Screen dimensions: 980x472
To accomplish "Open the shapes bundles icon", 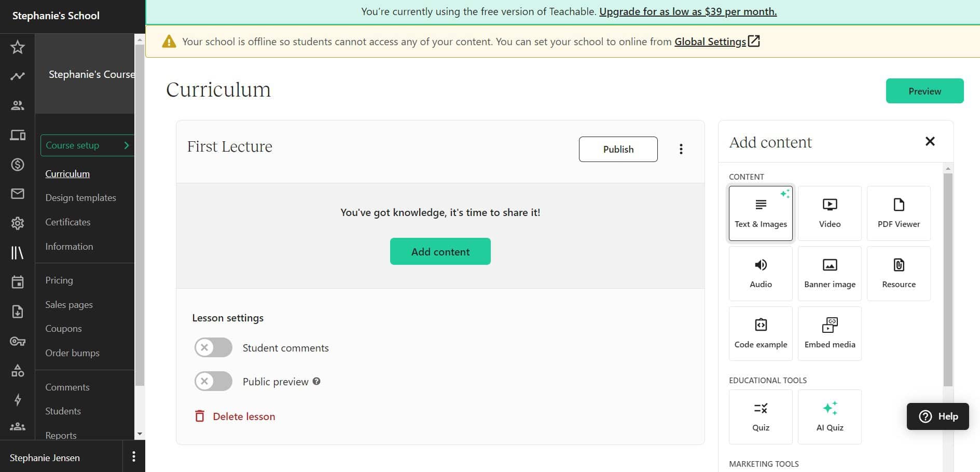I will [18, 370].
